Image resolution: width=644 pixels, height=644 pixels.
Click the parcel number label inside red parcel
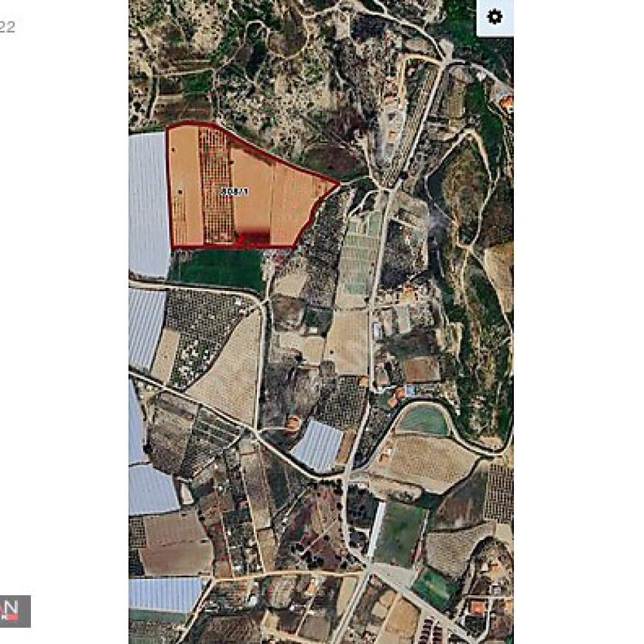point(234,191)
